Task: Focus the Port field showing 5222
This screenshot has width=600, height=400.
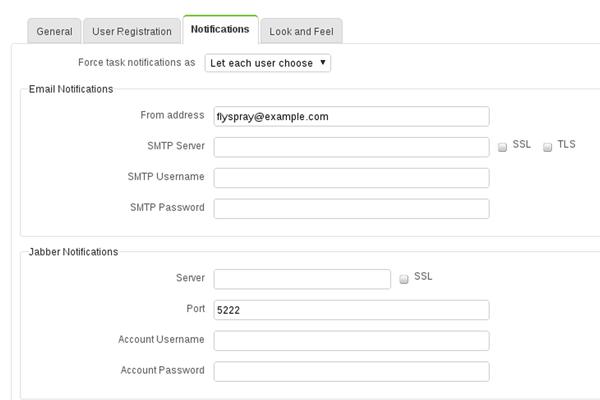Action: tap(351, 310)
